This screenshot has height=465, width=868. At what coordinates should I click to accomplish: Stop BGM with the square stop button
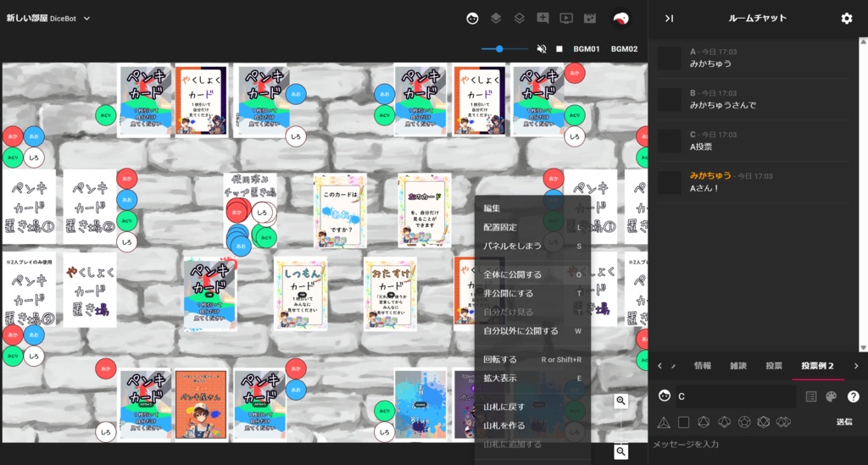coord(559,49)
